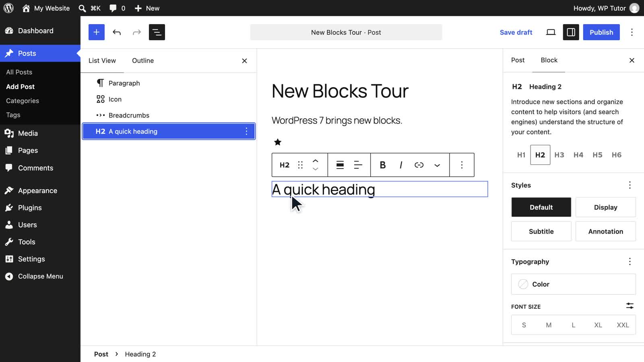The image size is (644, 362).
Task: Set heading level to H4
Action: (x=578, y=155)
